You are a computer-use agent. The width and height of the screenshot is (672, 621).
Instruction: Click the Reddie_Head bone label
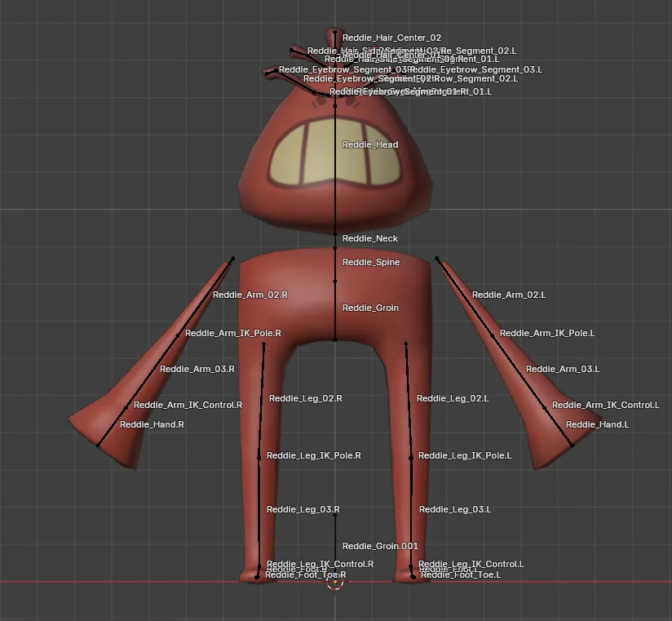point(370,144)
